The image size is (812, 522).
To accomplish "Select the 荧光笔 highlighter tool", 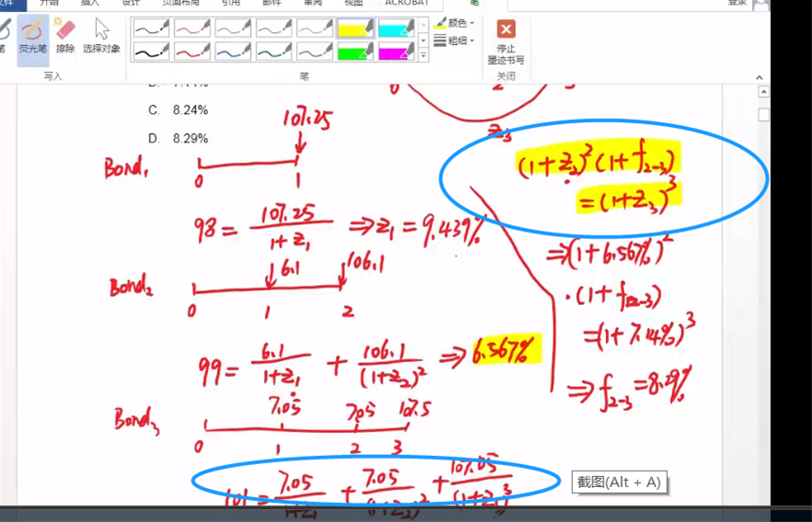I will click(x=32, y=38).
